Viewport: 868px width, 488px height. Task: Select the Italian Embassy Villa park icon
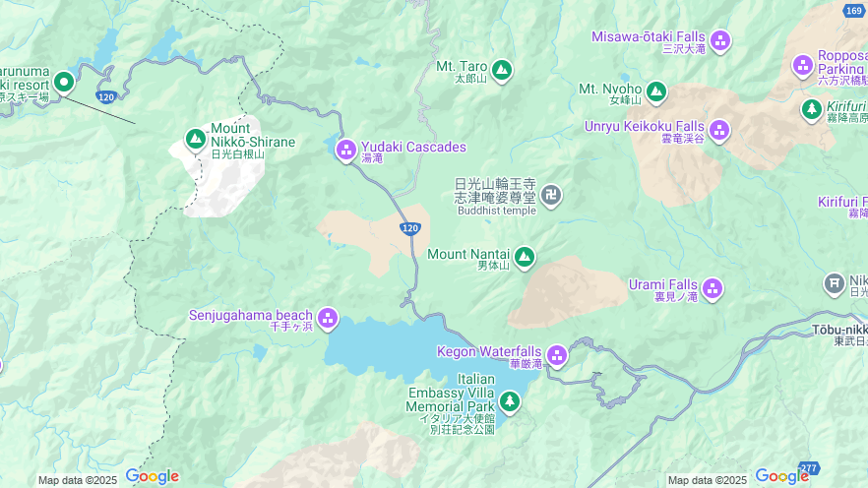click(x=510, y=402)
